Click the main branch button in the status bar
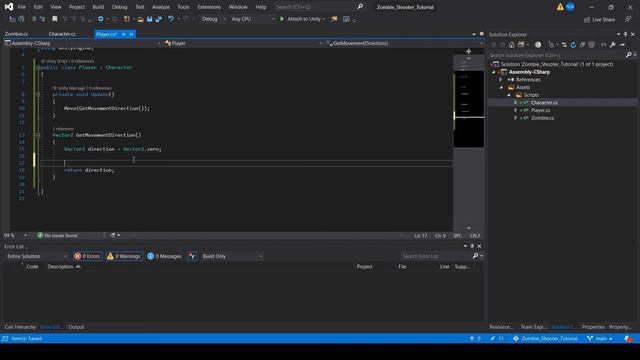This screenshot has width=640, height=360. (600, 339)
